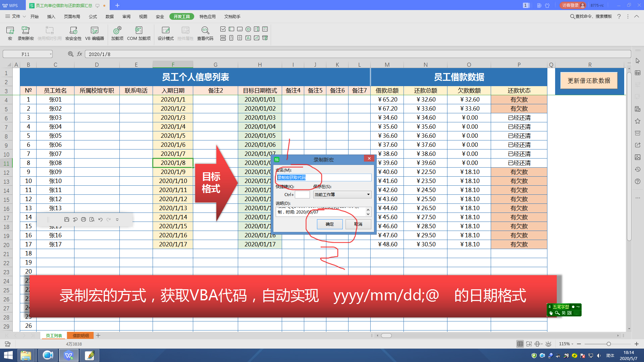The image size is (644, 362).
Task: Click 查看代码 view code icon
Action: [205, 33]
